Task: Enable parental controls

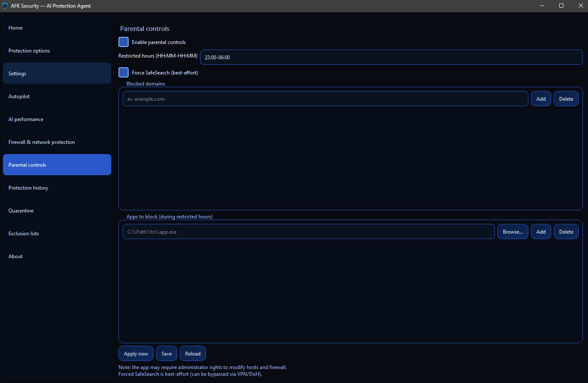Action: click(123, 41)
